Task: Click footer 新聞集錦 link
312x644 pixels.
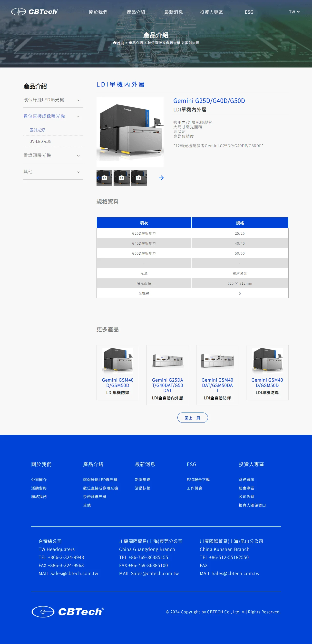Action: point(143,480)
